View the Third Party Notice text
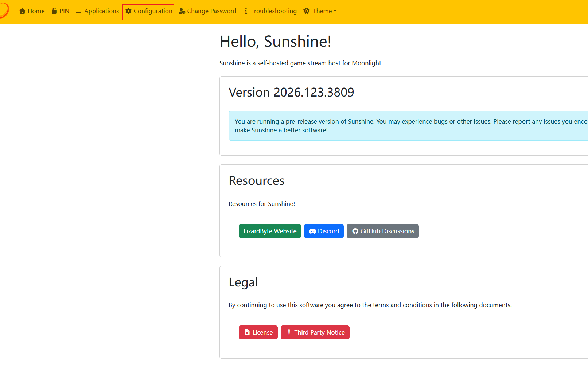588x371 pixels. point(319,332)
